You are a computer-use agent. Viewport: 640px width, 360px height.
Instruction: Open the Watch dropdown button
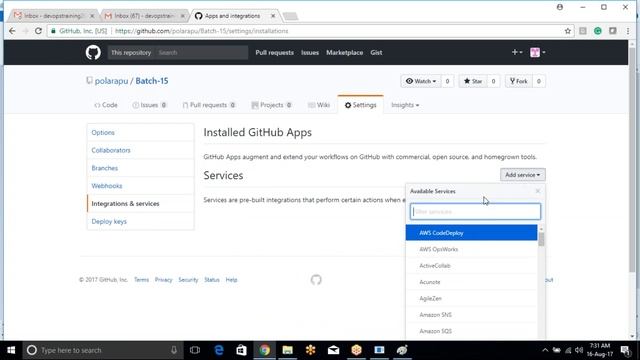coord(421,81)
